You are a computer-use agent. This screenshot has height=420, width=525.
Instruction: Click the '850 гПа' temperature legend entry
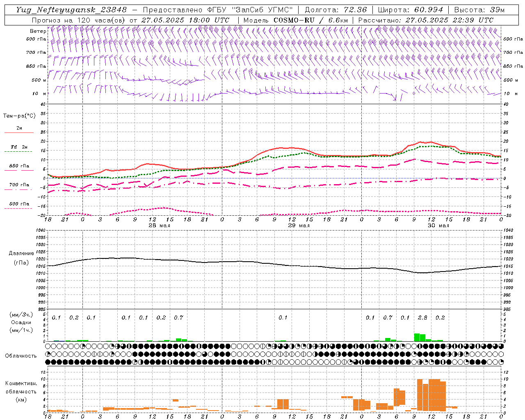point(19,166)
